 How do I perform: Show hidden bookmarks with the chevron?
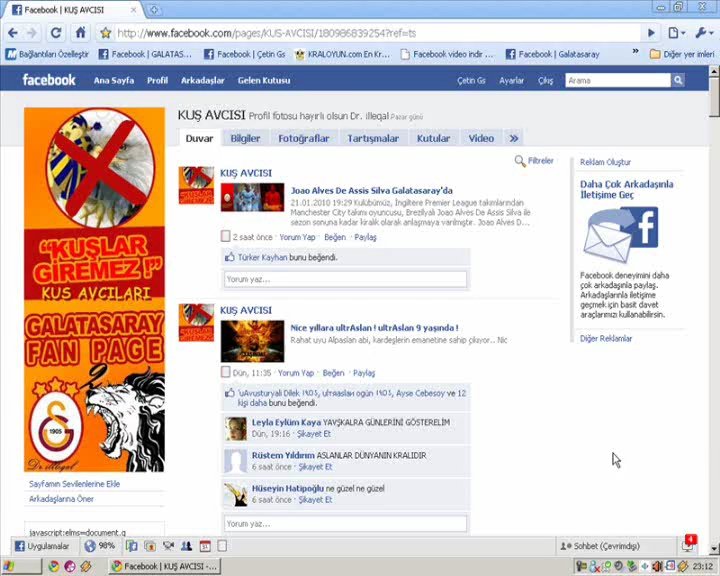point(636,51)
